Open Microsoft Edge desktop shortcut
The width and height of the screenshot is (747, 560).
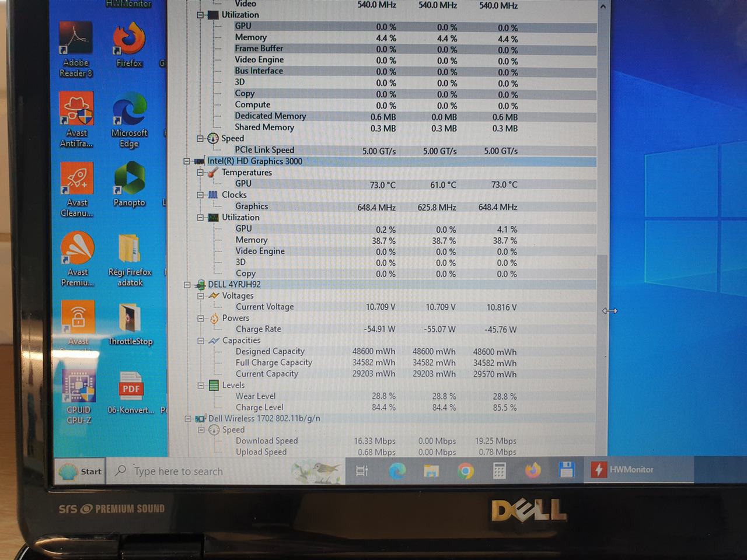tap(129, 120)
